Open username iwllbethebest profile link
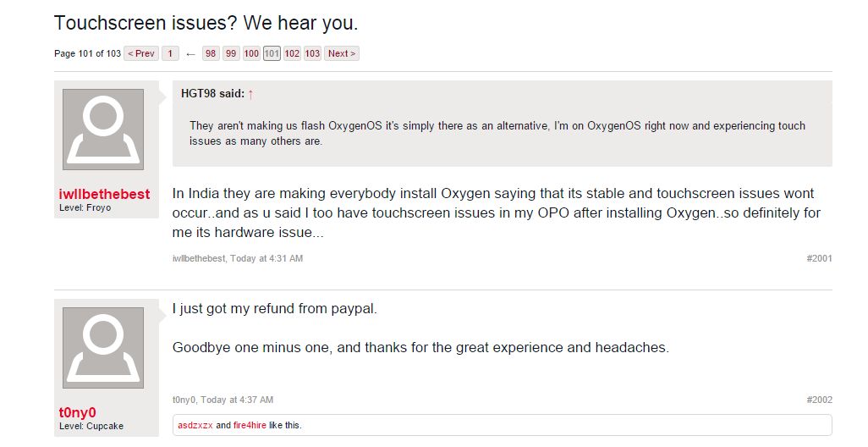Image resolution: width=868 pixels, height=447 pixels. 104,194
